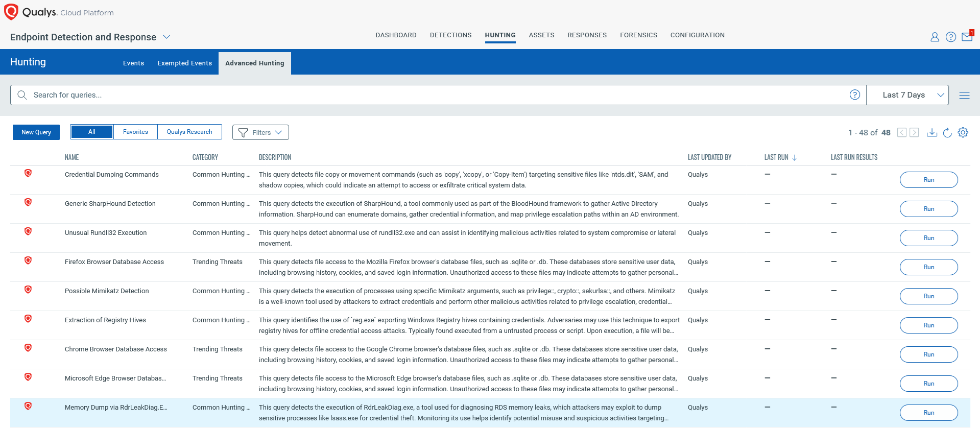Viewport: 980px width, 428px height.
Task: Refresh the query list
Action: 947,132
